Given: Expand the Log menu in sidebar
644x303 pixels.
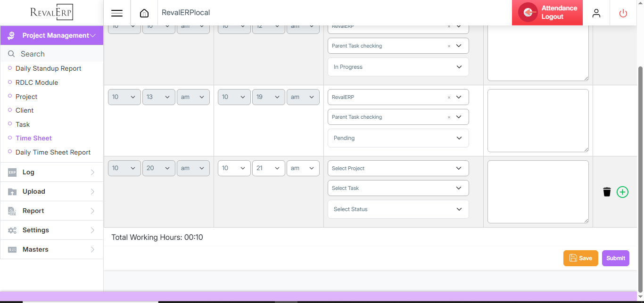Looking at the screenshot, I should (52, 172).
